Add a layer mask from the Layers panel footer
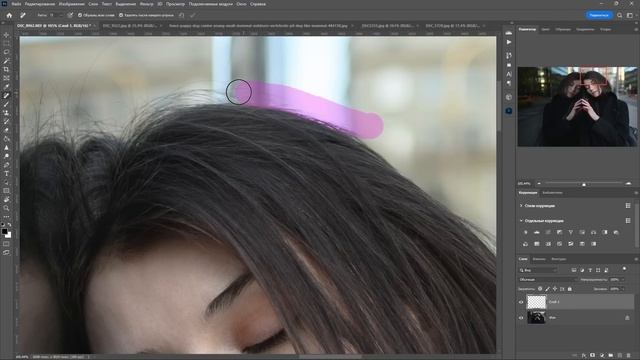Screen dimensions: 640x360 pos(593,356)
